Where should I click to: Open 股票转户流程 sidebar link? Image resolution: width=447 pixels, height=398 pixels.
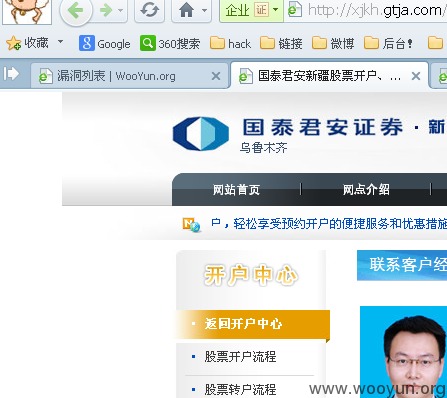240,389
